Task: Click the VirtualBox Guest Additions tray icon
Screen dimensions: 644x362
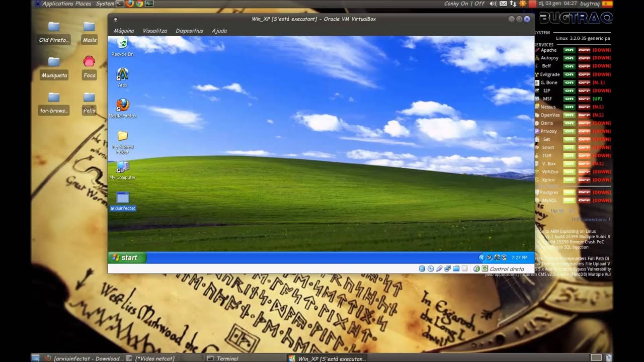Action: click(x=504, y=257)
